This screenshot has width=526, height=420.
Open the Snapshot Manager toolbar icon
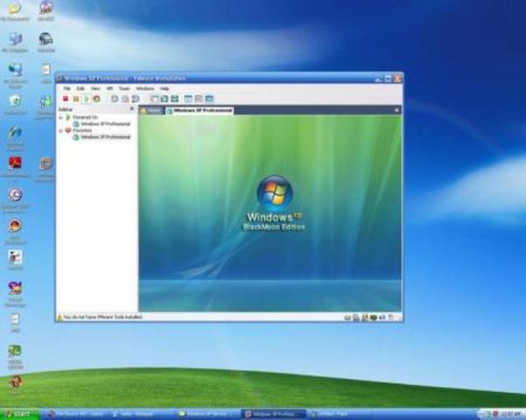[135, 99]
